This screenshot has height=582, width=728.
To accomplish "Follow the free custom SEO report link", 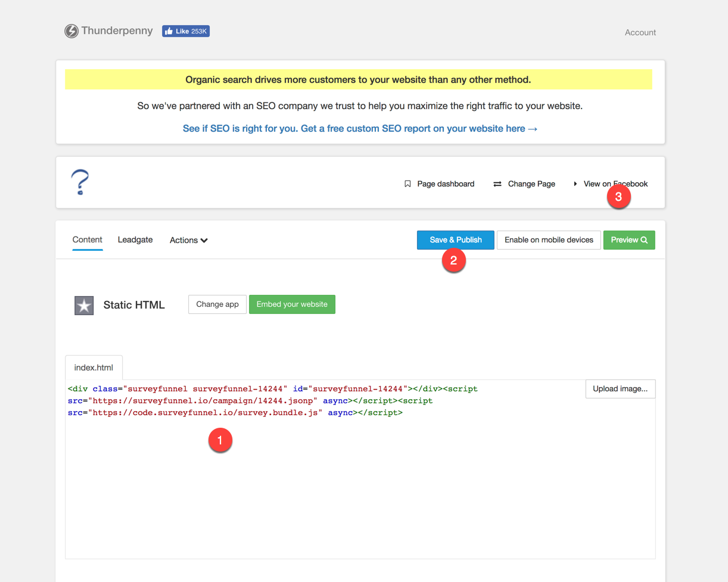I will [360, 129].
